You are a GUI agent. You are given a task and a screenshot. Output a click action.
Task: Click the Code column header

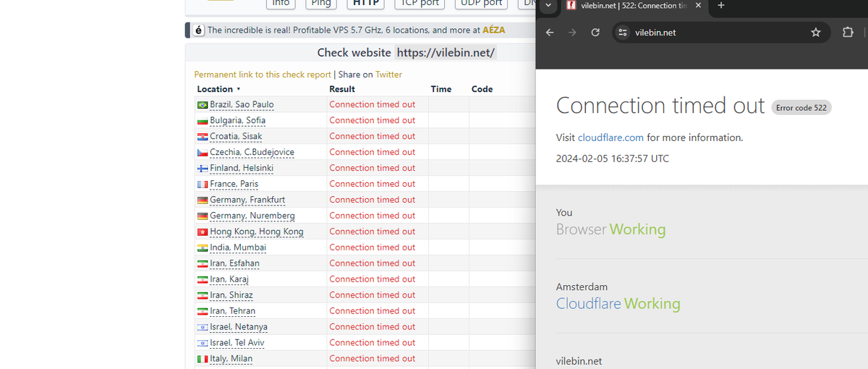click(x=482, y=89)
